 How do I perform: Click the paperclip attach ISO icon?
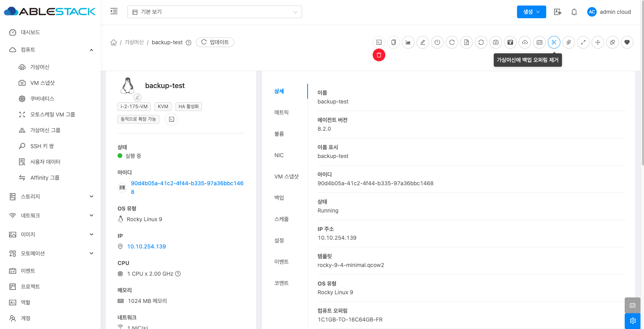(x=568, y=42)
